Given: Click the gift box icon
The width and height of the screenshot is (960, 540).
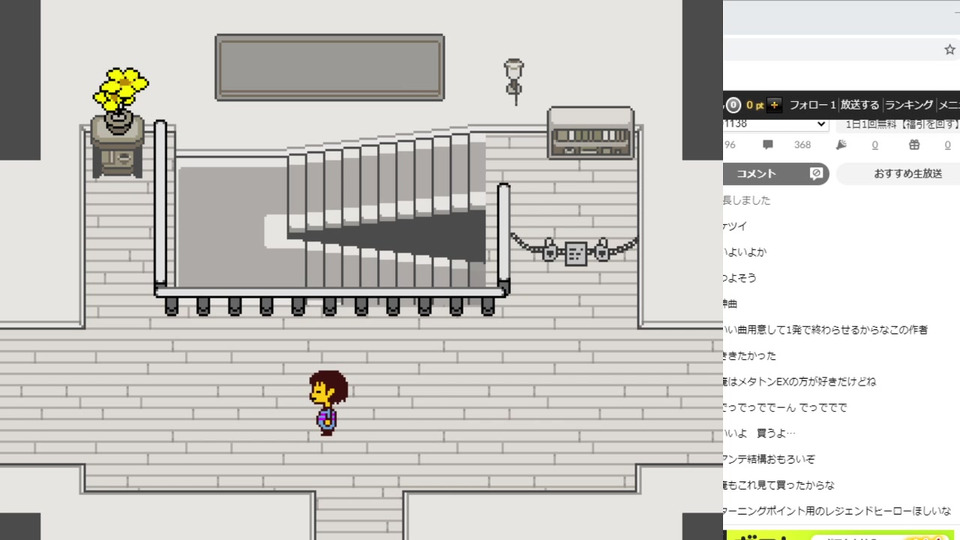Looking at the screenshot, I should 914,145.
